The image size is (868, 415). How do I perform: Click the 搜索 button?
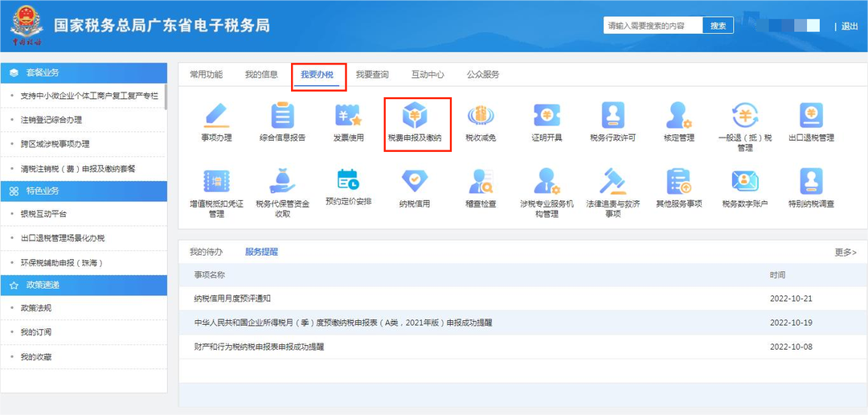[x=719, y=26]
